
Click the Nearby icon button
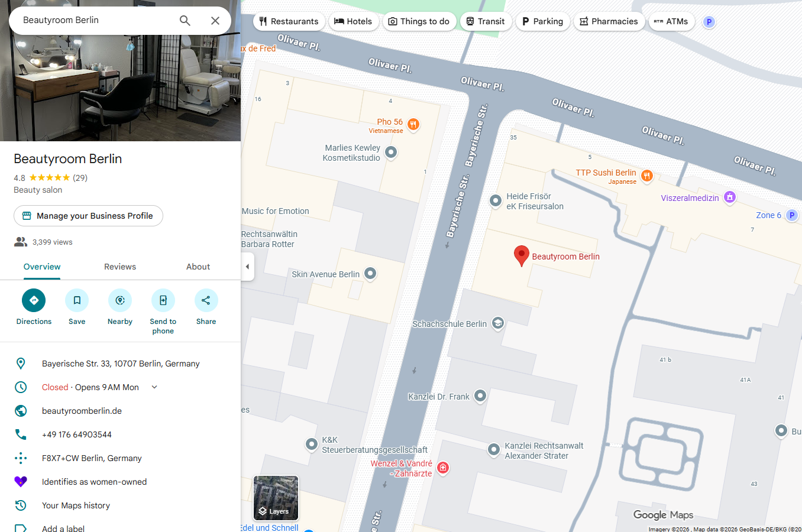pos(120,300)
